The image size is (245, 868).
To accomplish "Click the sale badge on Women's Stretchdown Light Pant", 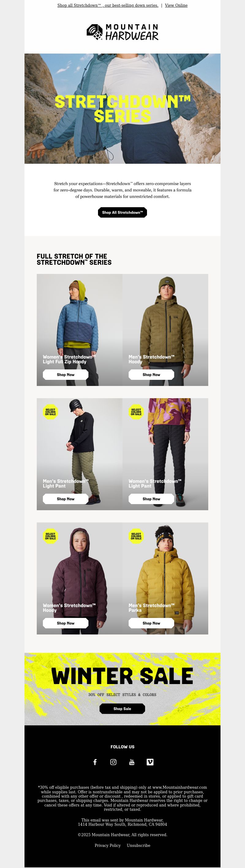I will [136, 412].
